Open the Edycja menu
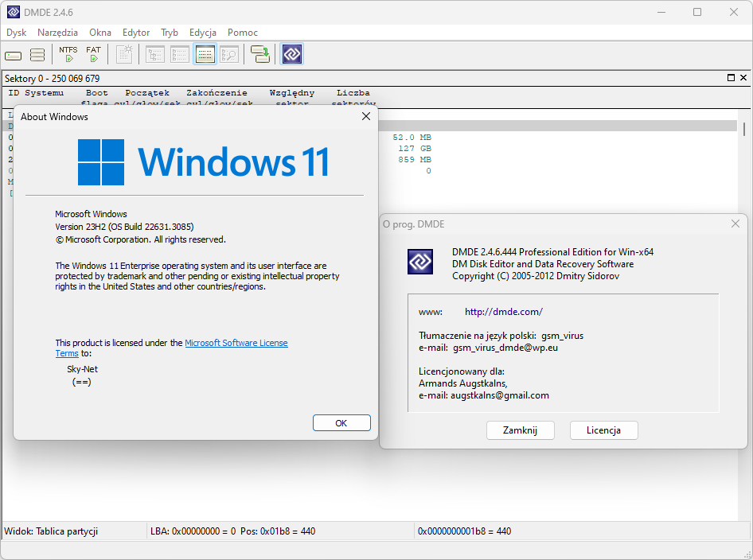Screen dimensions: 753x560 pos(203,33)
